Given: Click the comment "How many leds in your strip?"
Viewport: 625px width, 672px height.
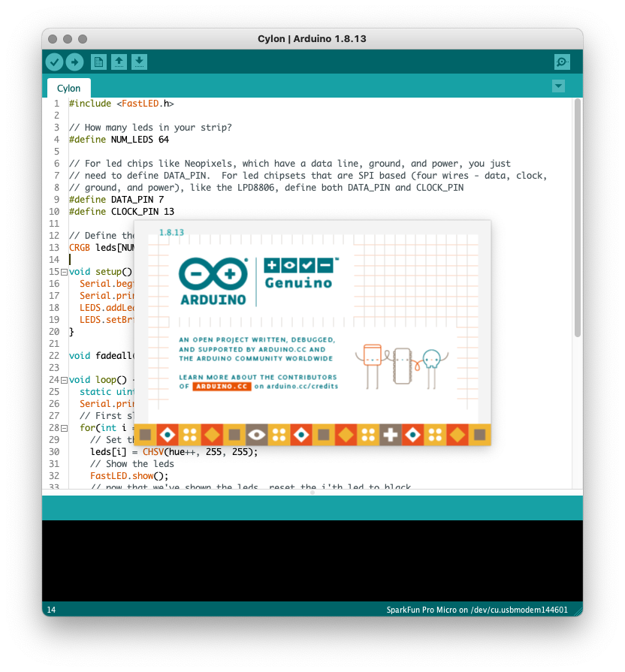Looking at the screenshot, I should (x=150, y=128).
